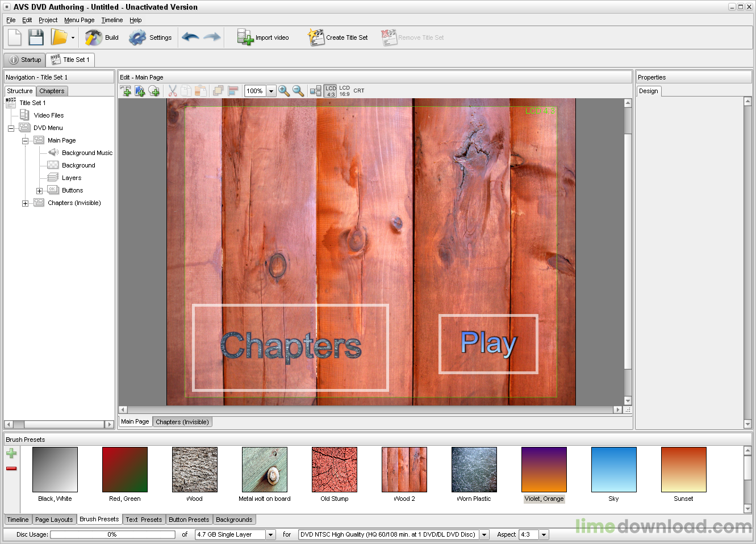Toggle the CRT safe area view
Image resolution: width=756 pixels, height=544 pixels.
tap(359, 91)
